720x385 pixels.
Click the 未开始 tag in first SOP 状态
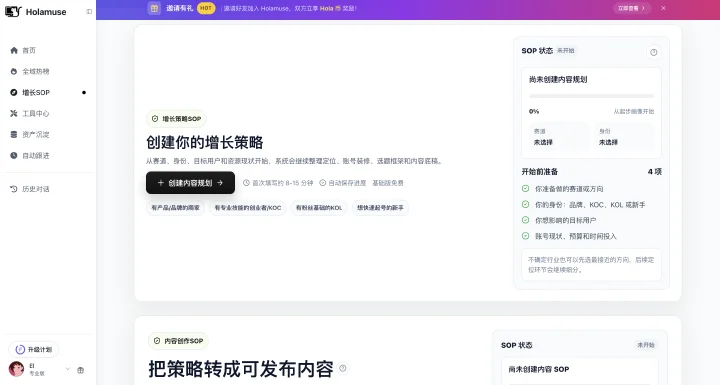click(x=566, y=51)
